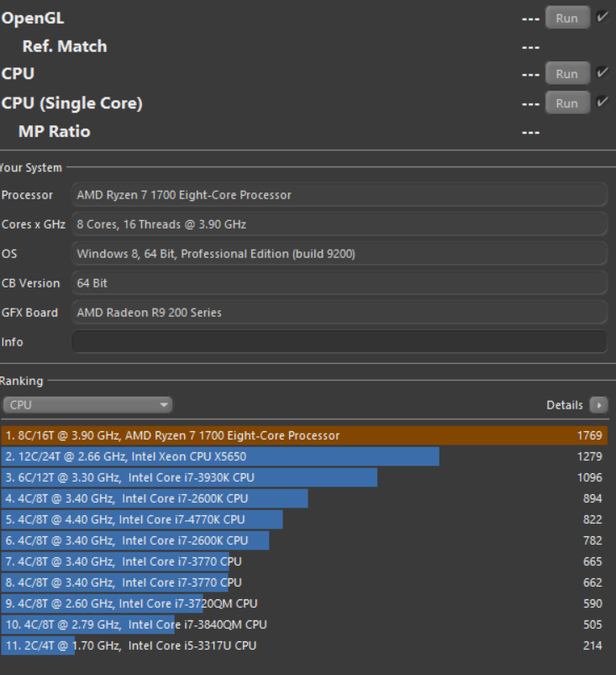Viewport: 616px width, 675px height.
Task: Select ranking entry Intel Core i7-4770K
Action: coord(304,519)
